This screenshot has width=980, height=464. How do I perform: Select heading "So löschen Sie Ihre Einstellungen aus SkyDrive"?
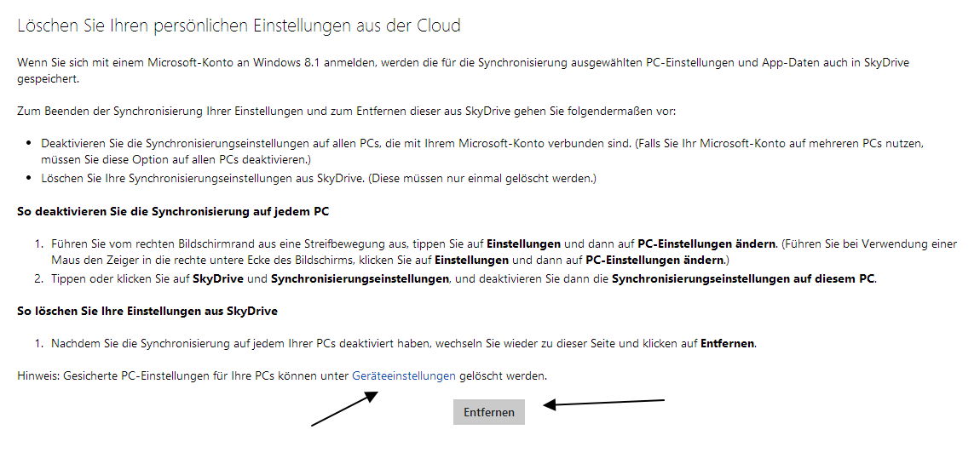pyautogui.click(x=147, y=311)
